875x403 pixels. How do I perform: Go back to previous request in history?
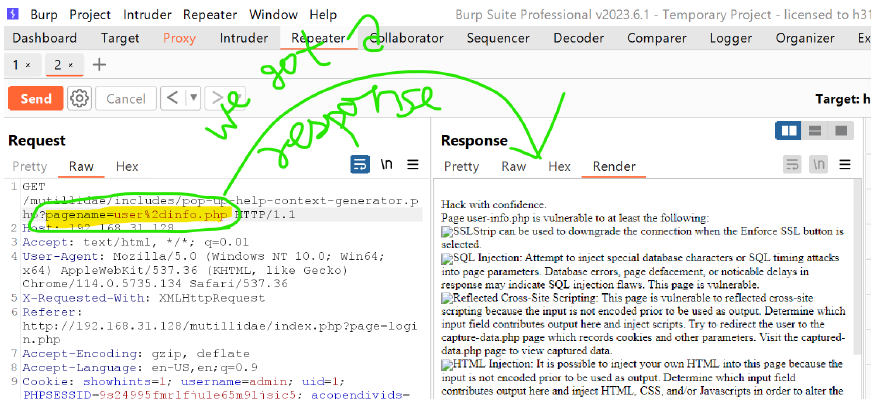tap(173, 99)
